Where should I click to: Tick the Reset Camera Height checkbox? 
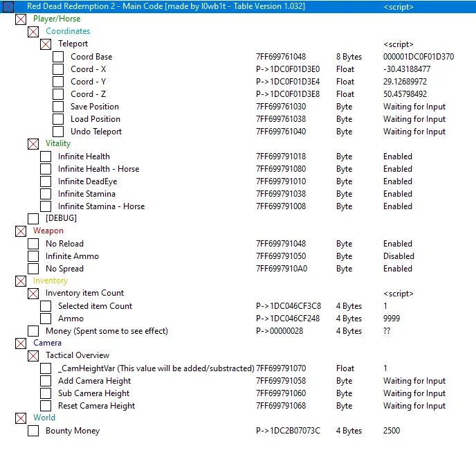[46, 406]
